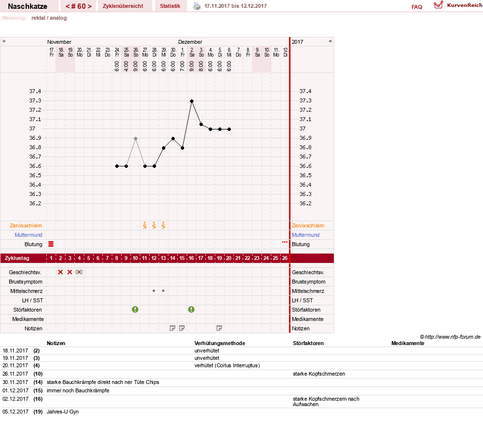Open the note icon on cycle day 14
This screenshot has width=483, height=448.
(x=172, y=328)
